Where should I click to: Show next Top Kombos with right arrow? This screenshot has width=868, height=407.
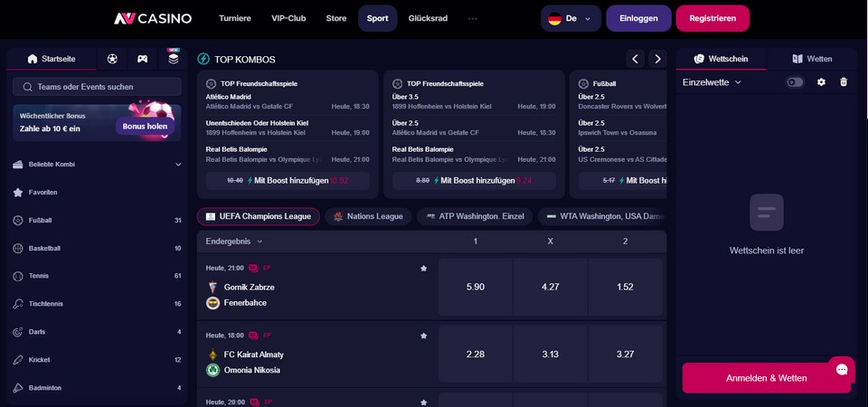[x=657, y=59]
